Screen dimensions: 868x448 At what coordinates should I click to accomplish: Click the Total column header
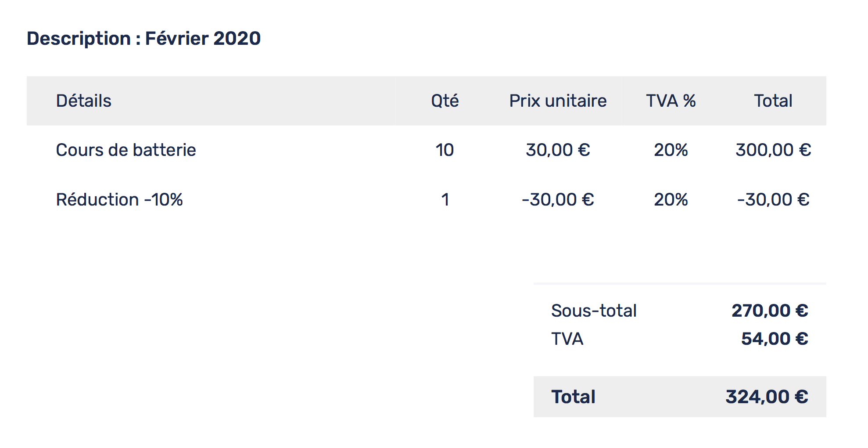[773, 101]
